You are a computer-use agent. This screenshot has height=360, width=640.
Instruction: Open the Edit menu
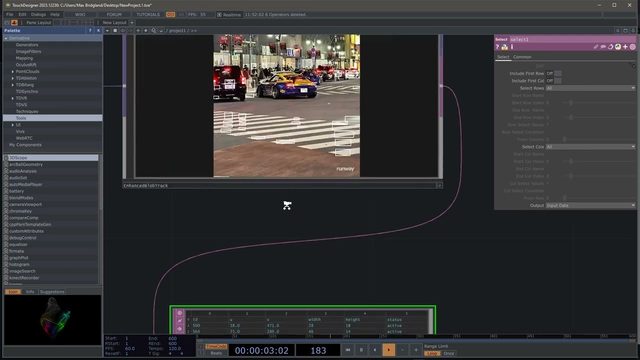point(22,14)
